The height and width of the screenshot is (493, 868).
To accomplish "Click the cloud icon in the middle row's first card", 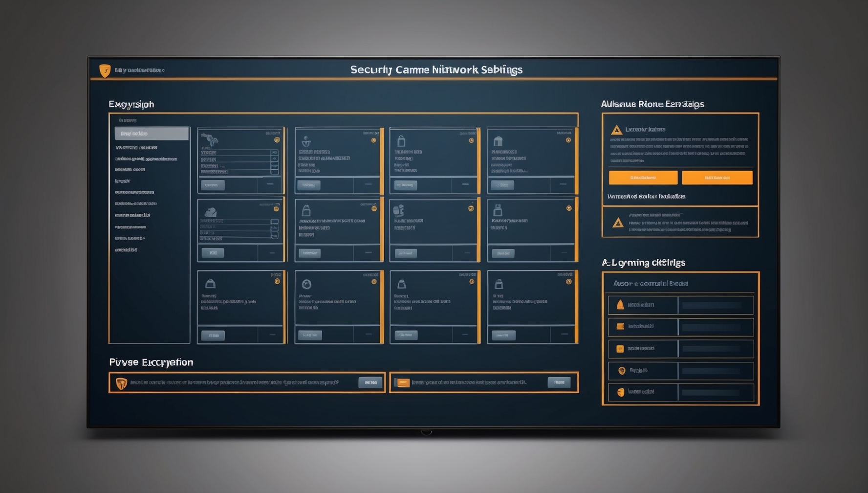I will [x=211, y=212].
